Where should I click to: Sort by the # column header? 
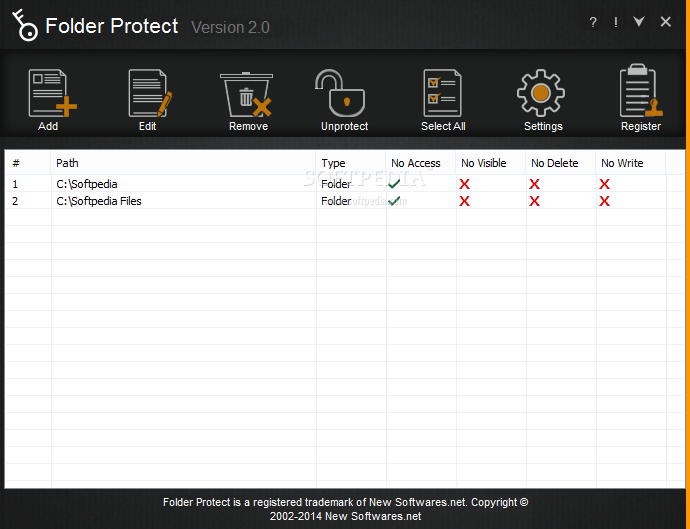27,163
